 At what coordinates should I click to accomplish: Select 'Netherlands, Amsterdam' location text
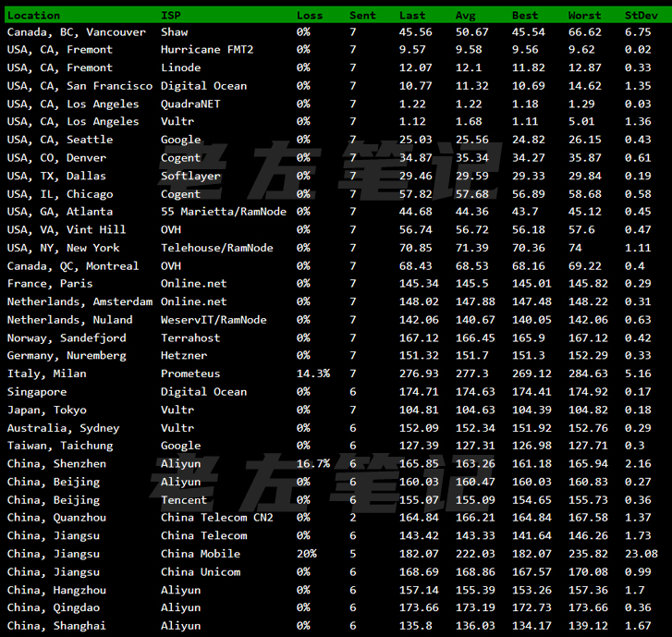point(79,301)
